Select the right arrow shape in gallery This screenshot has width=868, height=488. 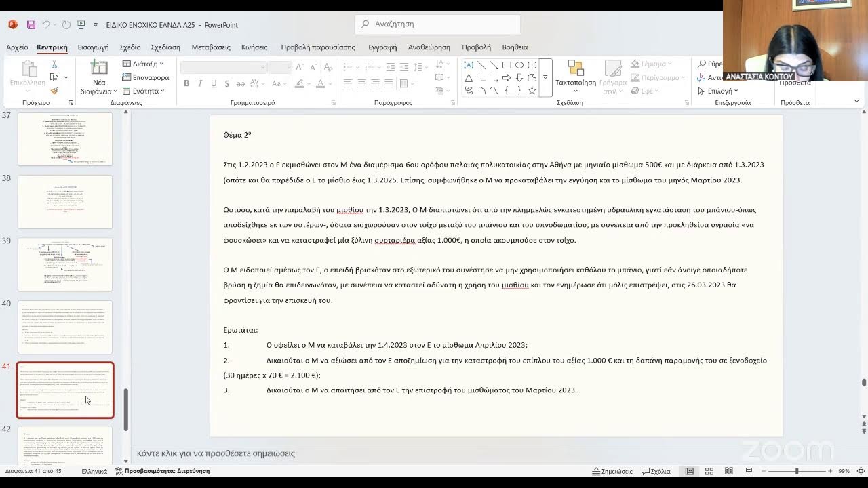(507, 78)
